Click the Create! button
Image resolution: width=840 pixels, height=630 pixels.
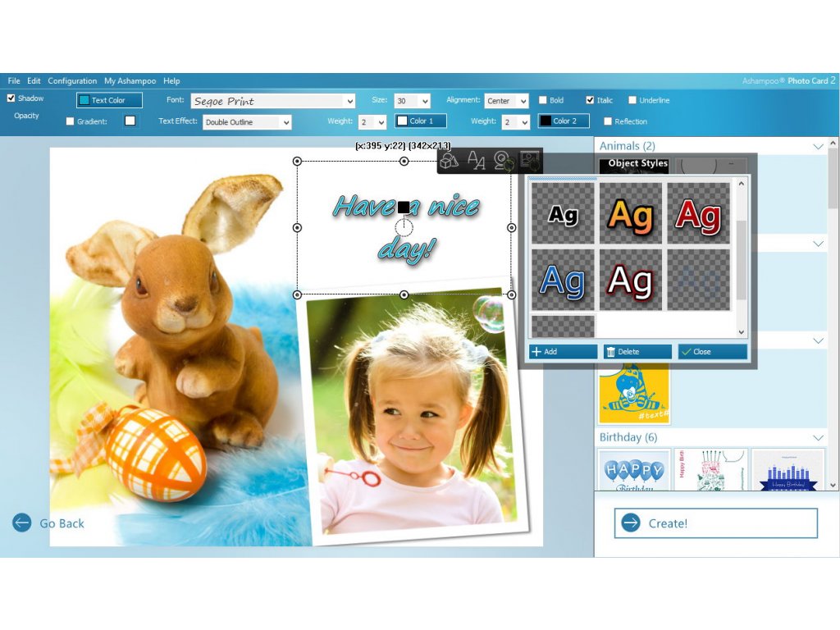click(x=715, y=523)
